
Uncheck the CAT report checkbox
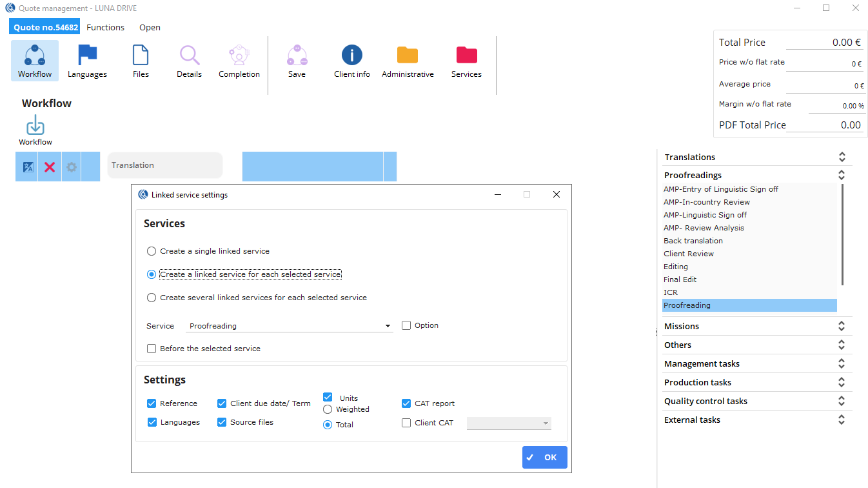(406, 403)
